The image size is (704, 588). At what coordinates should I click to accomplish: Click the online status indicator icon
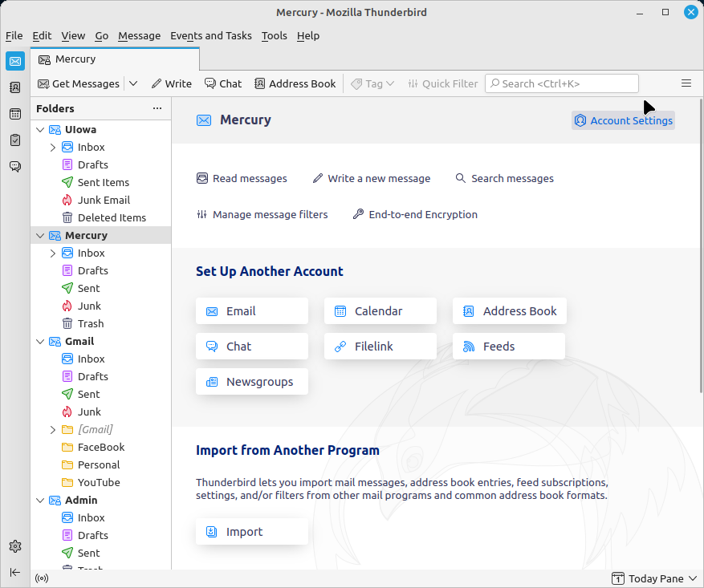click(42, 578)
